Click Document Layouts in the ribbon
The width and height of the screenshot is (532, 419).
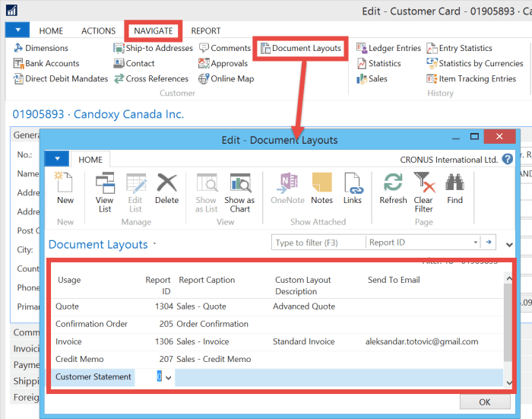(300, 49)
